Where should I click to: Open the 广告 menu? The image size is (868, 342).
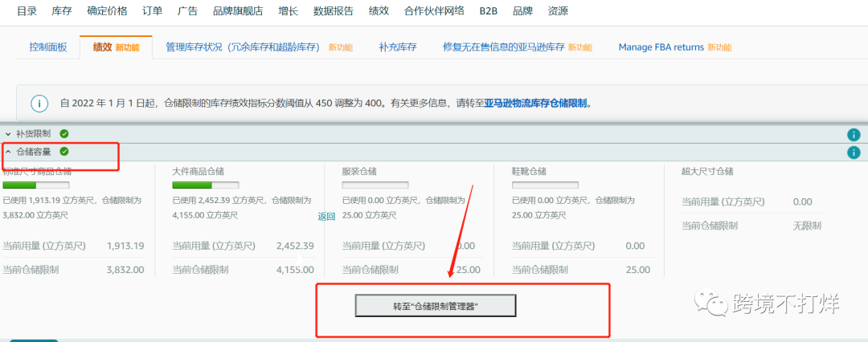point(187,11)
